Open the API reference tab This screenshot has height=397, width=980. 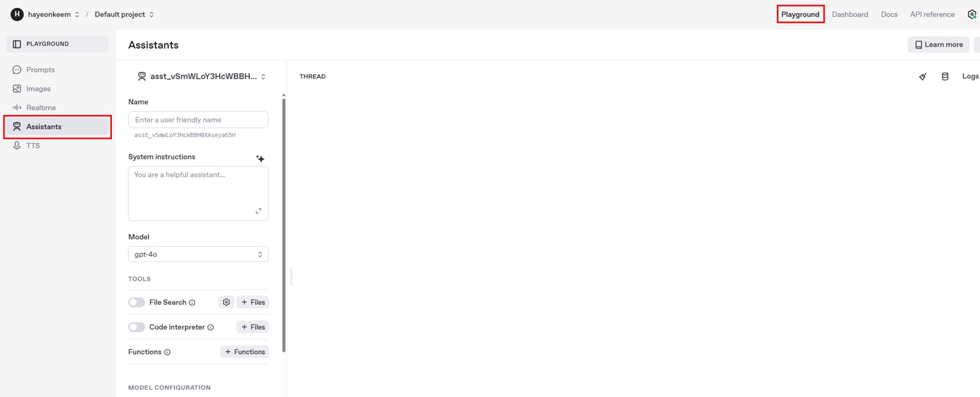tap(932, 14)
